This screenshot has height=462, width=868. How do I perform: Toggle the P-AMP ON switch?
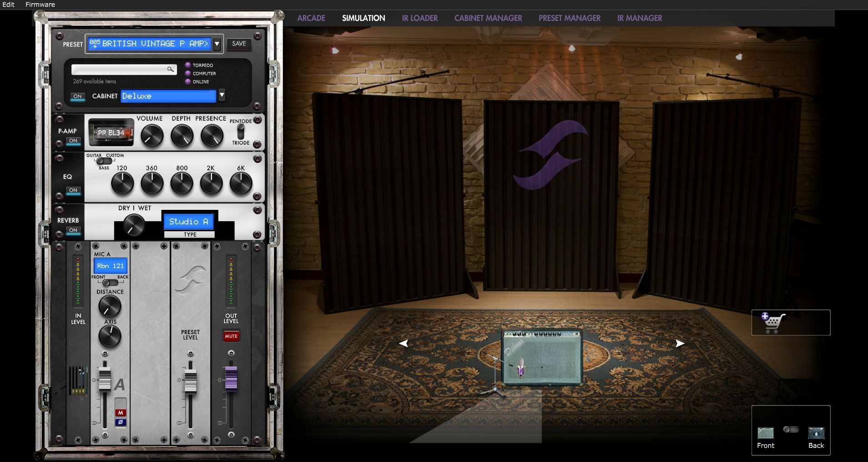point(73,141)
